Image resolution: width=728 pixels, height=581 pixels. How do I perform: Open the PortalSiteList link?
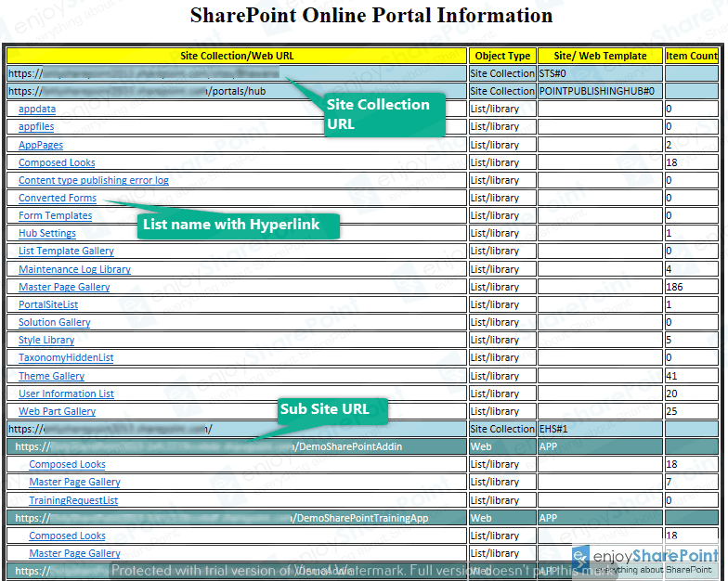point(48,304)
